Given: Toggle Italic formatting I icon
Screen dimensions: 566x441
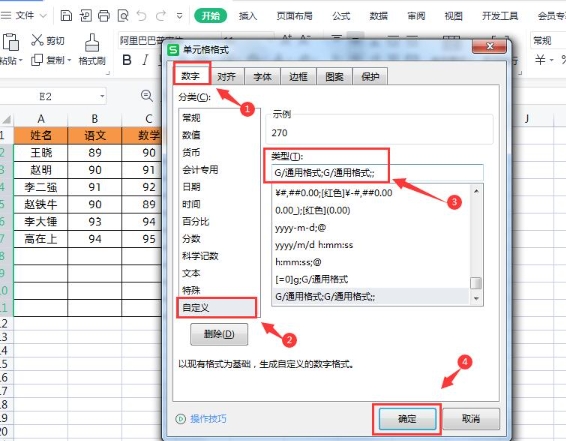Looking at the screenshot, I should 145,60.
